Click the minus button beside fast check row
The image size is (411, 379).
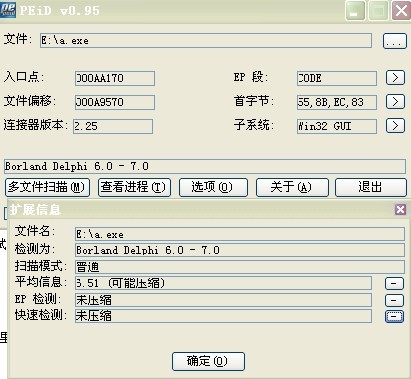click(394, 316)
